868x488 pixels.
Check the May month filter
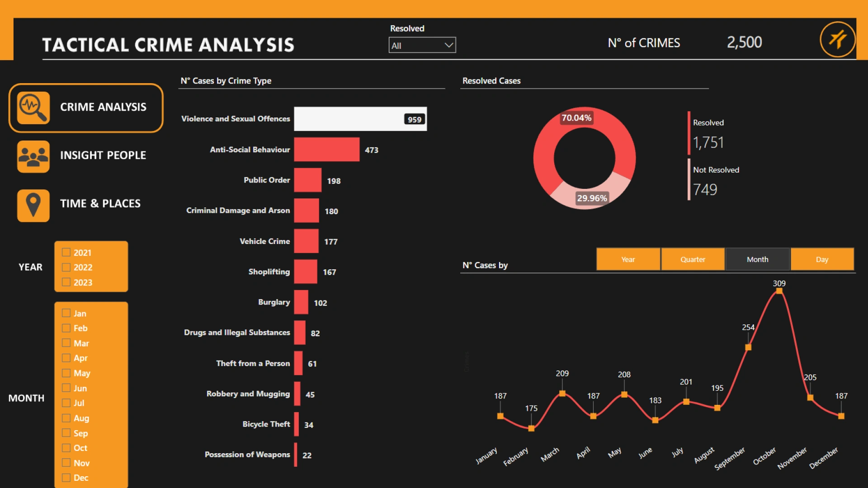[66, 373]
